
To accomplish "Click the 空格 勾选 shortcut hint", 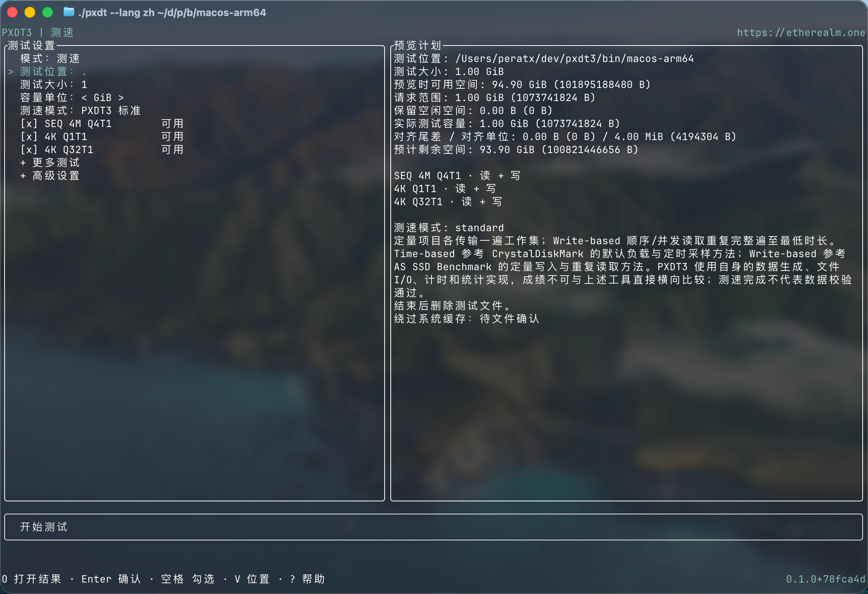I will point(188,579).
